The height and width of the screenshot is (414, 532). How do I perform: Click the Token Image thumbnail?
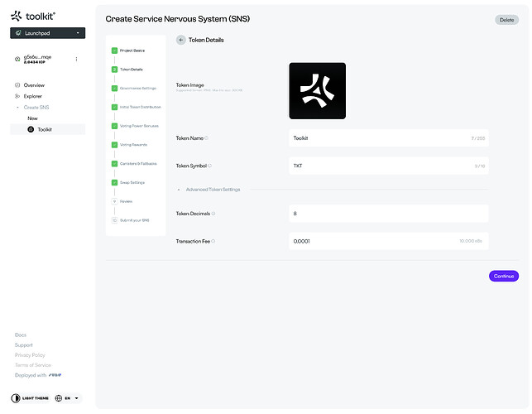point(317,90)
